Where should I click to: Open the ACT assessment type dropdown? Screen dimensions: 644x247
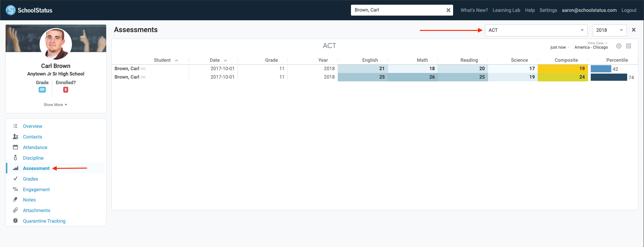point(536,30)
